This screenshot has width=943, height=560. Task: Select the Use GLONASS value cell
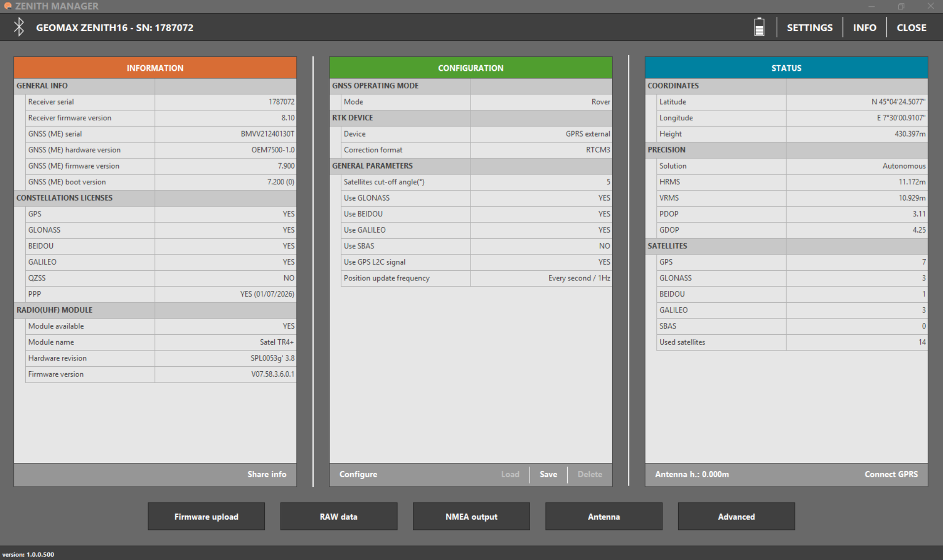pyautogui.click(x=541, y=198)
